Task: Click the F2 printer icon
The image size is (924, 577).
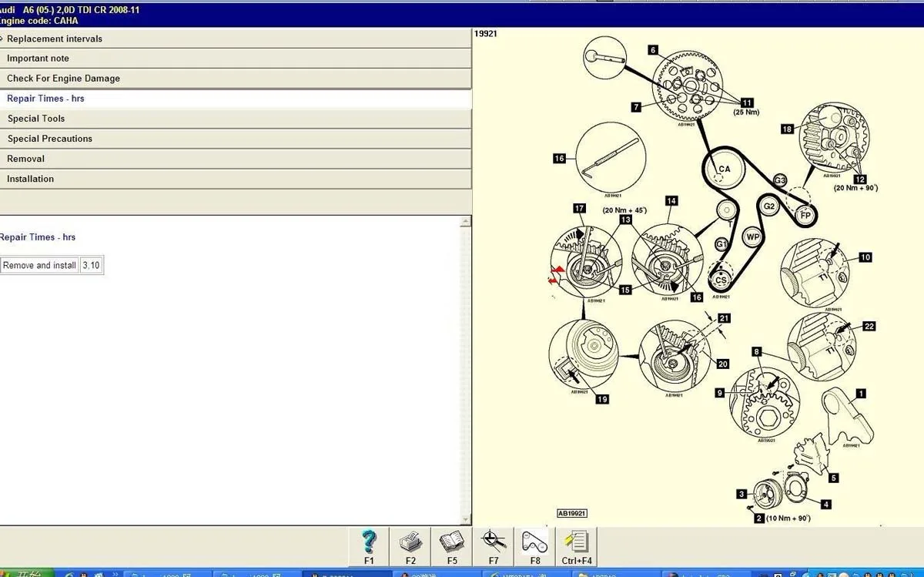Action: 410,547
